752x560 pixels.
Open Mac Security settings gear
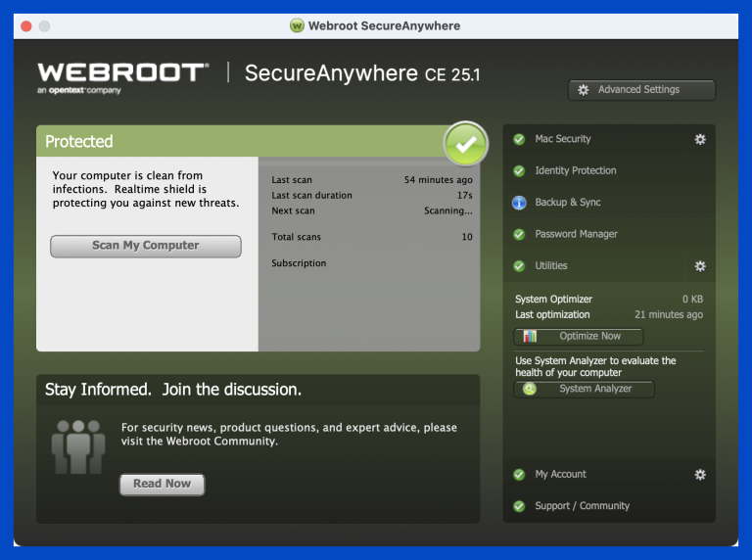[700, 140]
